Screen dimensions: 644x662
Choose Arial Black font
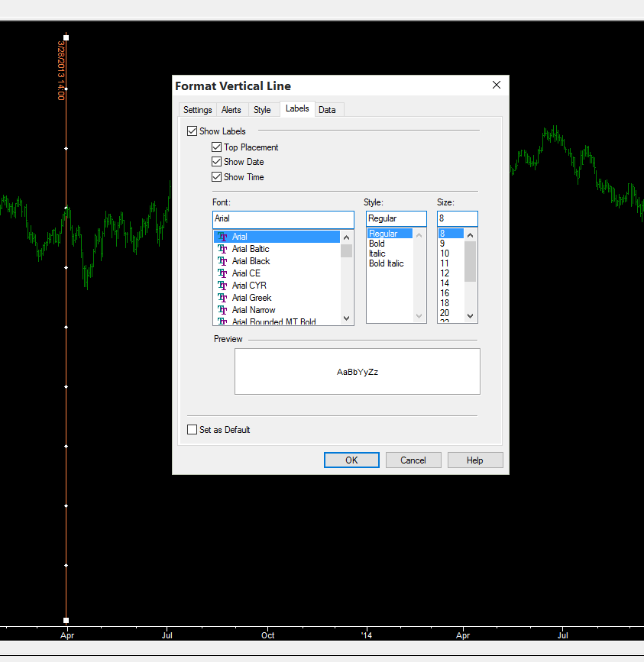(277, 261)
